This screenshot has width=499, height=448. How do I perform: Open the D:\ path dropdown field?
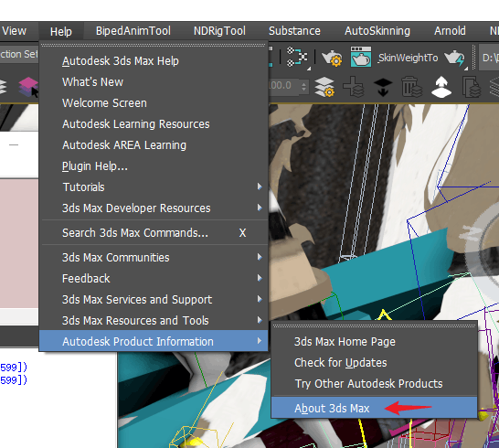coord(489,58)
